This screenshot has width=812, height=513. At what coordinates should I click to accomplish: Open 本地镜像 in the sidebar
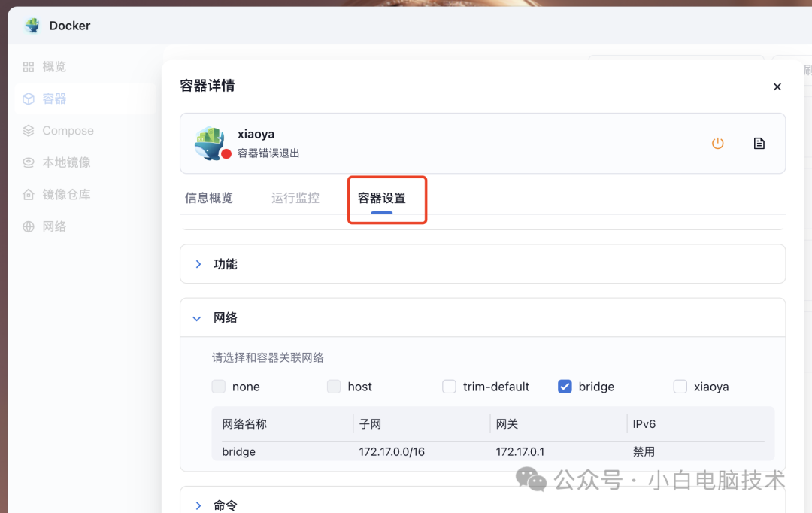[66, 162]
